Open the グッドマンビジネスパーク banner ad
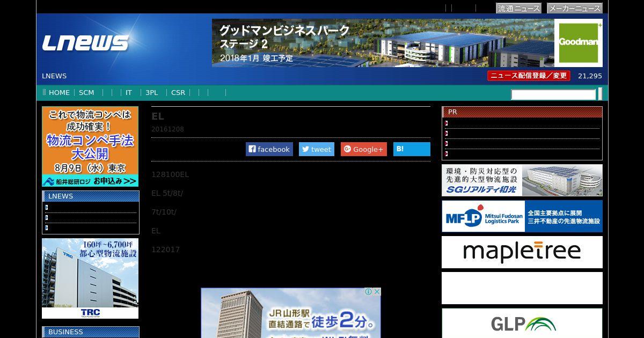Viewport: 644px width, 338px height. pyautogui.click(x=407, y=43)
